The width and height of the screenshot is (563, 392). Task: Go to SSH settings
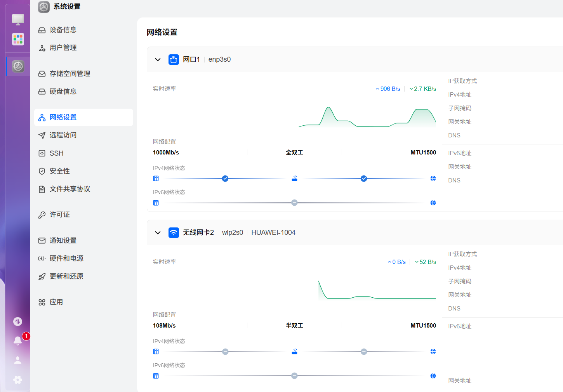click(x=56, y=153)
